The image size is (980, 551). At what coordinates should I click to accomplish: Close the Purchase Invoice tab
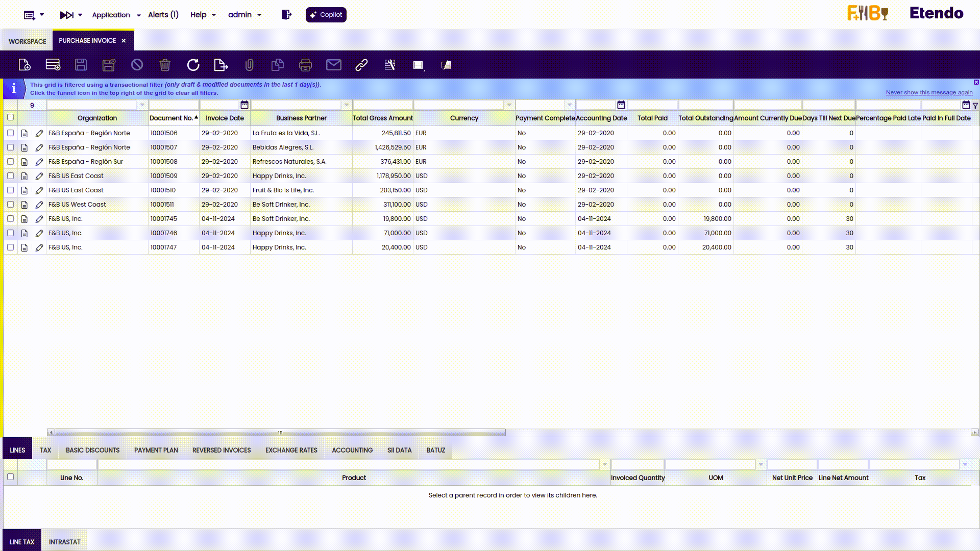[x=124, y=41]
